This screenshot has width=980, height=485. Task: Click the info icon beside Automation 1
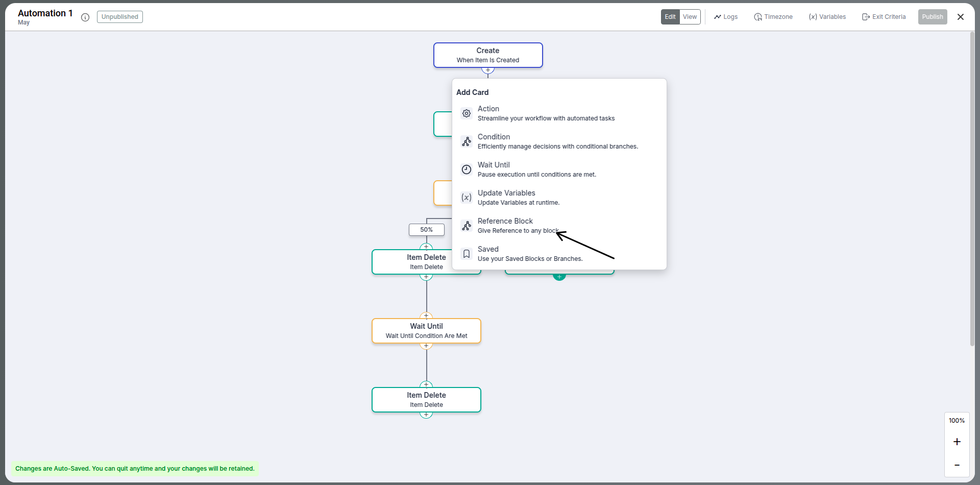click(85, 17)
